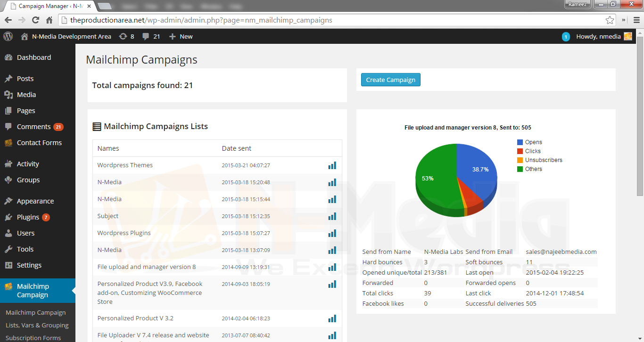Image resolution: width=644 pixels, height=342 pixels.
Task: Click the red Clicks legend swatch
Action: click(x=520, y=151)
